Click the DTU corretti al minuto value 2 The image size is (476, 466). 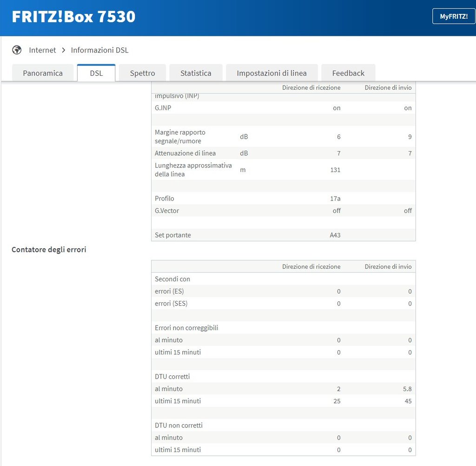(338, 389)
